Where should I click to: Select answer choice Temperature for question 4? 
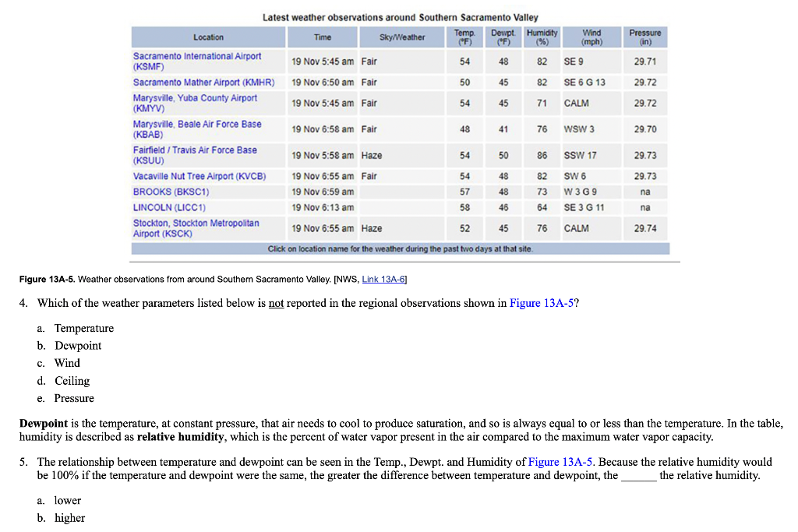point(83,328)
